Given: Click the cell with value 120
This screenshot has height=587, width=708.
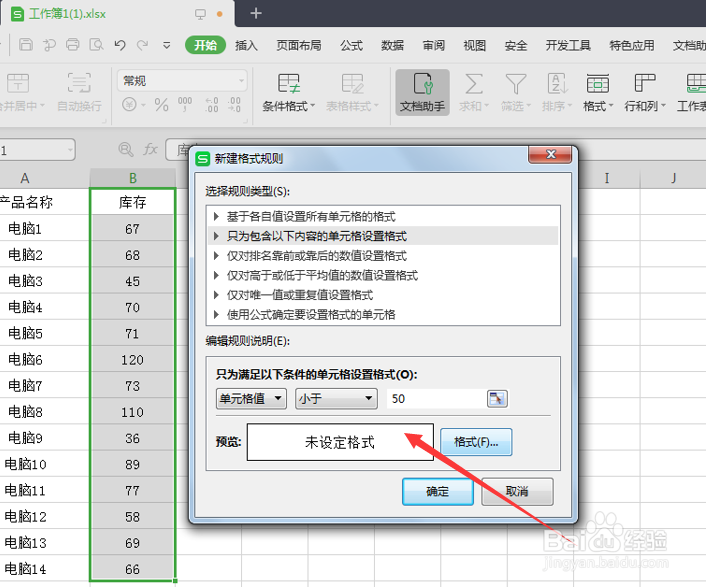Looking at the screenshot, I should [x=133, y=360].
